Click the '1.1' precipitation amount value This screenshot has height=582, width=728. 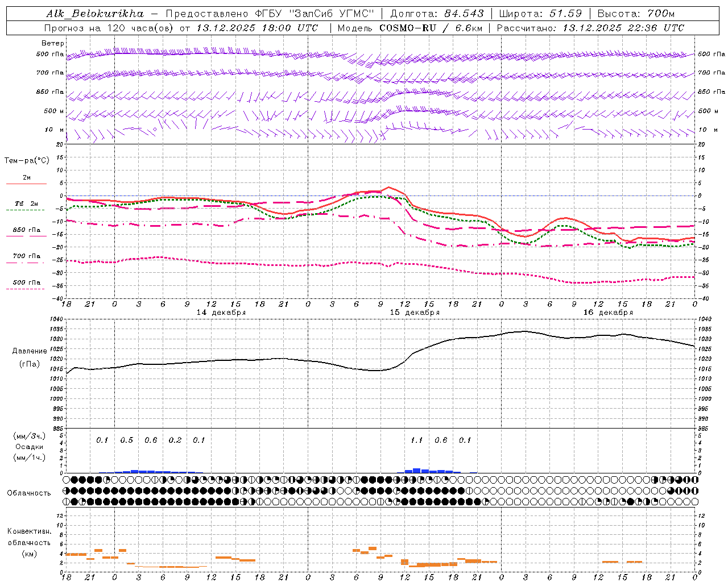pos(417,440)
